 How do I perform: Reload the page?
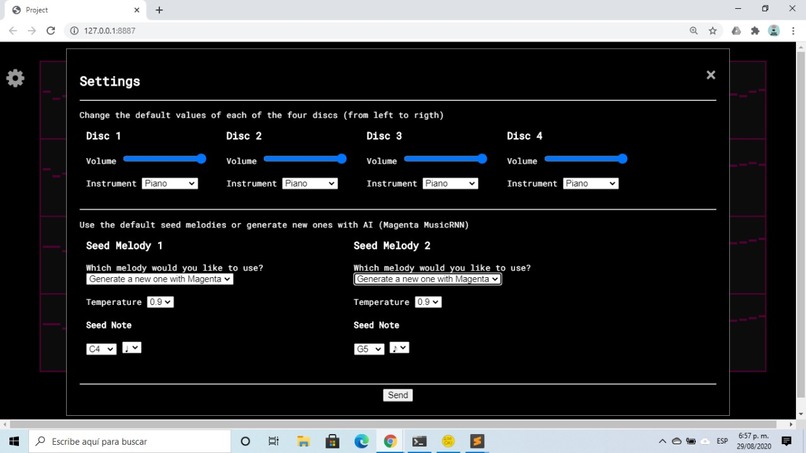pos(50,31)
